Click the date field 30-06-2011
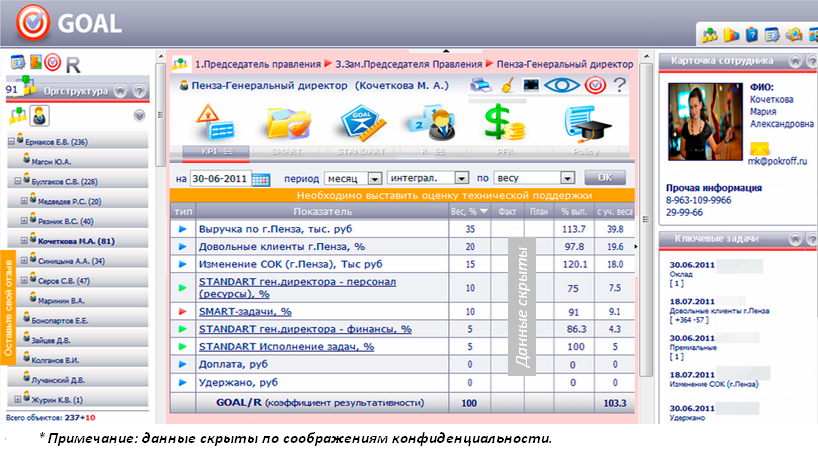 pyautogui.click(x=220, y=179)
